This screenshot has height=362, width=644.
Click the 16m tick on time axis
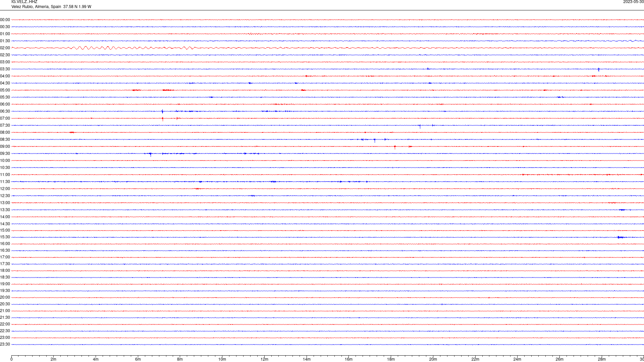point(349,359)
